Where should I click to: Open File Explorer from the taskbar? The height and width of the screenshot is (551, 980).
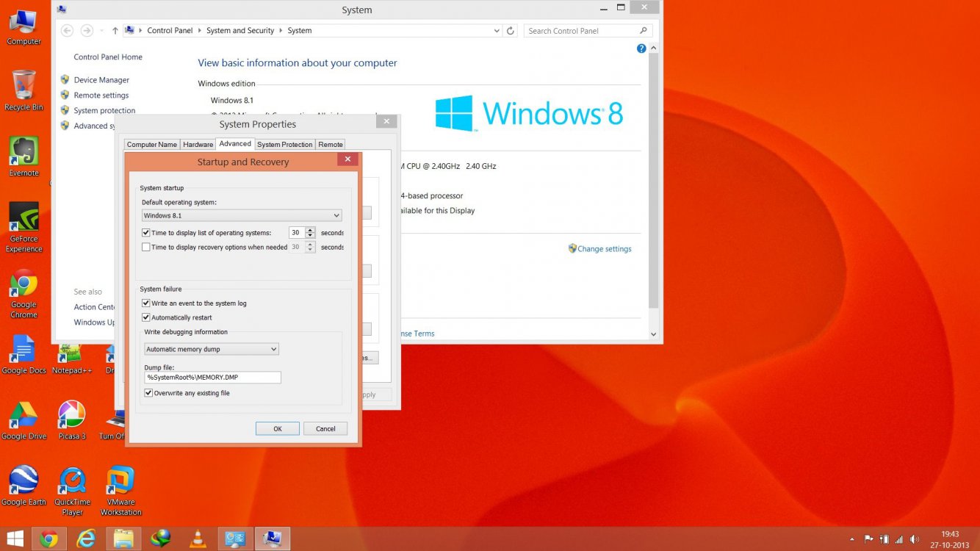pos(123,539)
